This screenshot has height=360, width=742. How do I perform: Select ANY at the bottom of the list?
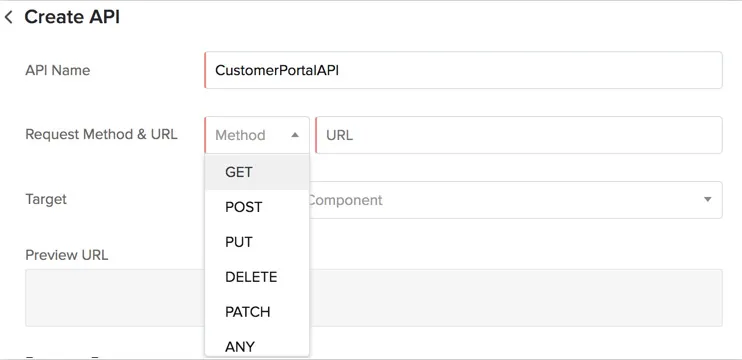coord(257,344)
